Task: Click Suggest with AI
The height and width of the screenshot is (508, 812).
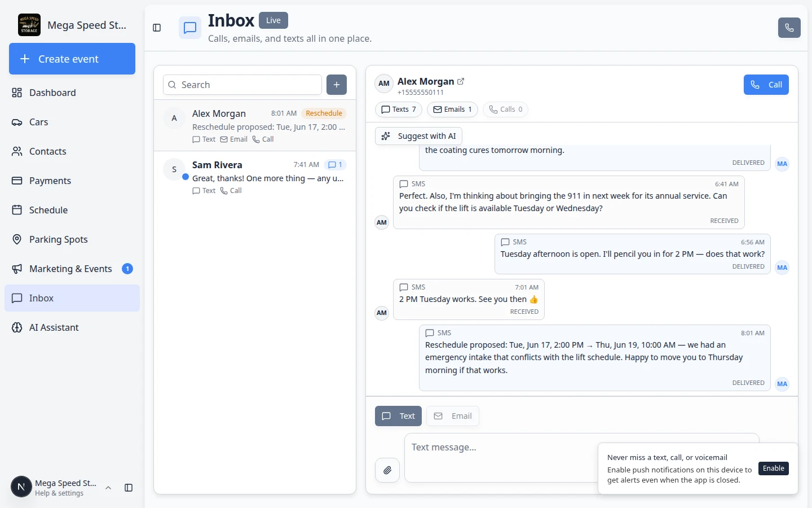Action: [419, 136]
